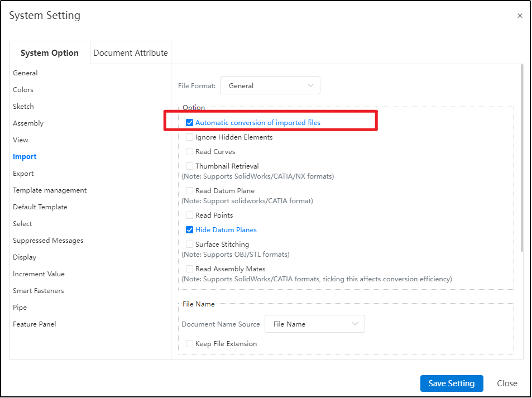Open the File Format dropdown

[270, 85]
